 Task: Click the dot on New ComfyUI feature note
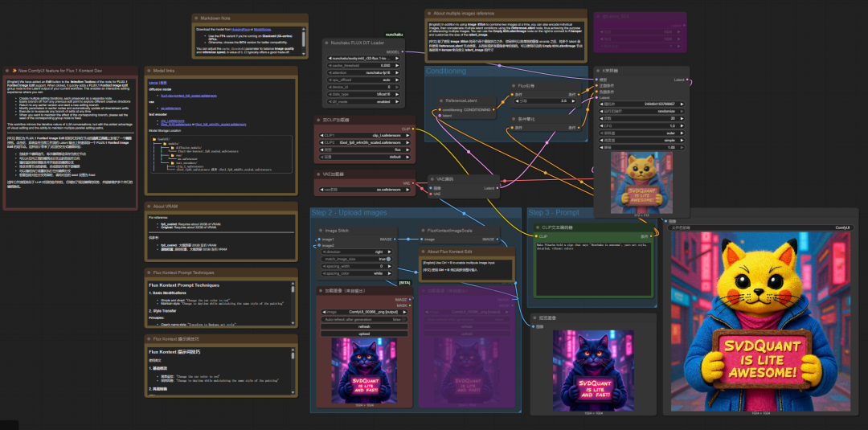tap(8, 70)
